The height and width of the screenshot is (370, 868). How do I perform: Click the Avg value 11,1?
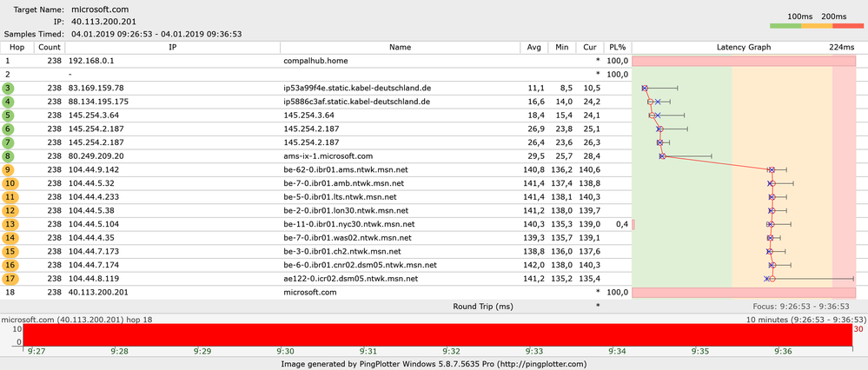[x=538, y=88]
